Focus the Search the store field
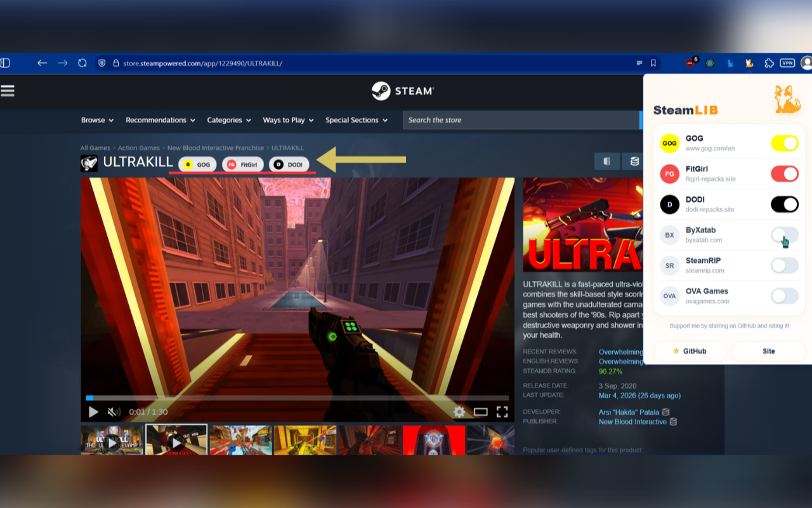Image resolution: width=812 pixels, height=508 pixels. tap(521, 120)
